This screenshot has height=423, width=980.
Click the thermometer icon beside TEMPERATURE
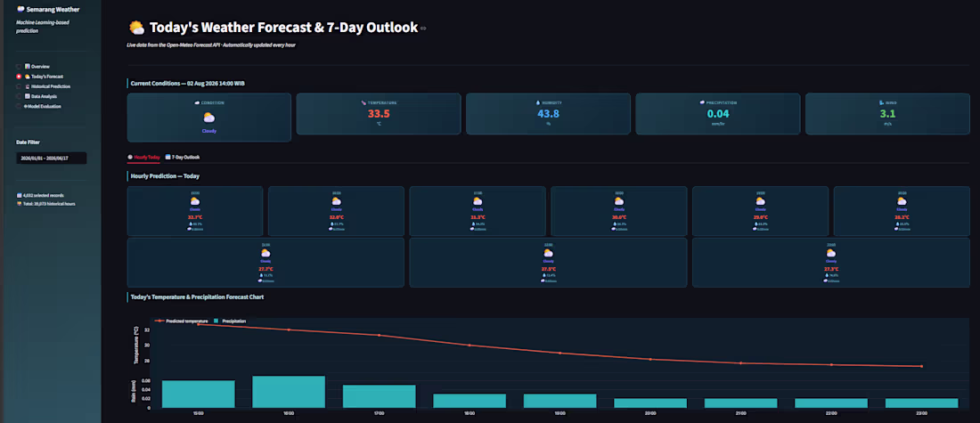[363, 102]
